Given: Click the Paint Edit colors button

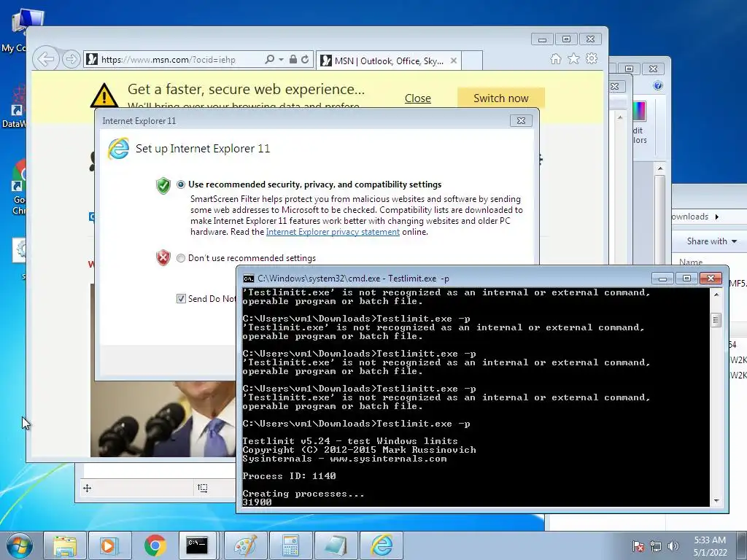Looking at the screenshot, I should (x=640, y=122).
